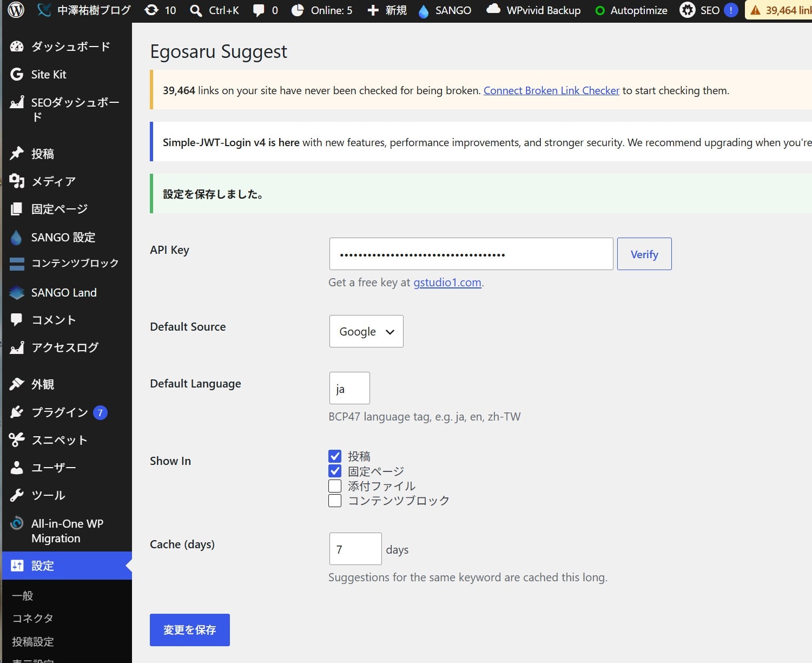Click the WPvivid Backup cloud icon
The width and height of the screenshot is (812, 663).
(493, 9)
